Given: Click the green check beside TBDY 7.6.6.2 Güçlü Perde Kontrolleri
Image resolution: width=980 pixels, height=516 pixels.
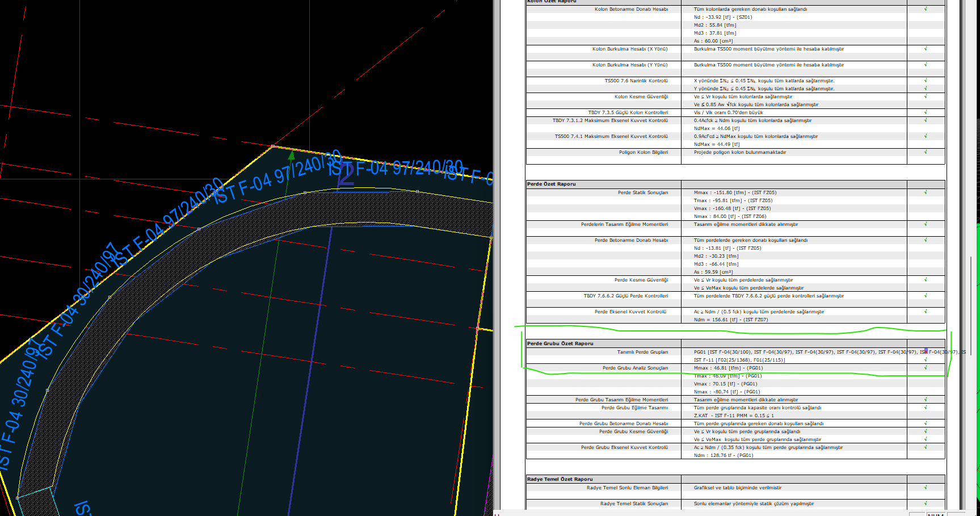Looking at the screenshot, I should pos(926,296).
